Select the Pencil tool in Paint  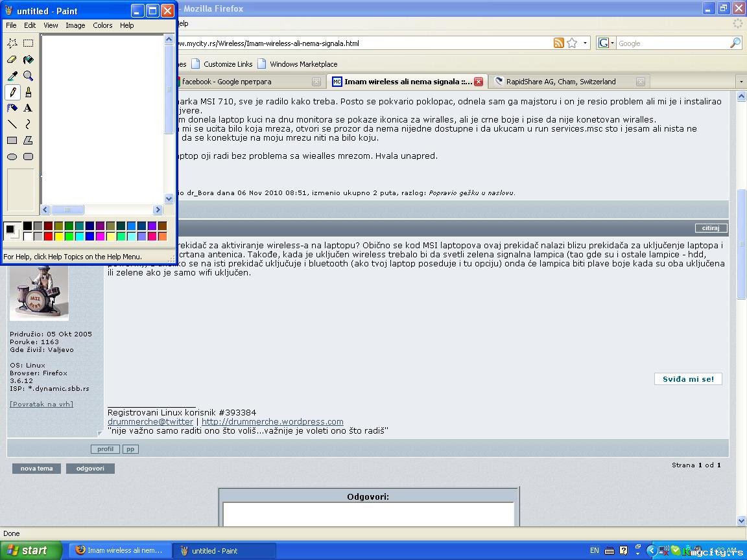tap(12, 92)
